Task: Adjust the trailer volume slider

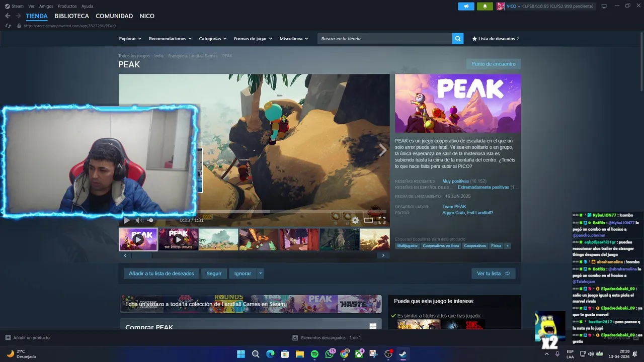Action: coord(149,220)
